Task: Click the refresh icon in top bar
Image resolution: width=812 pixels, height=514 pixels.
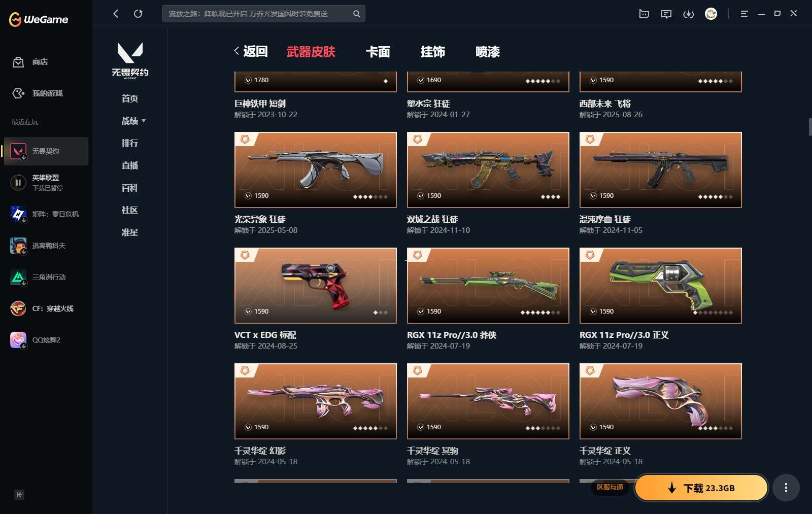Action: [x=138, y=14]
